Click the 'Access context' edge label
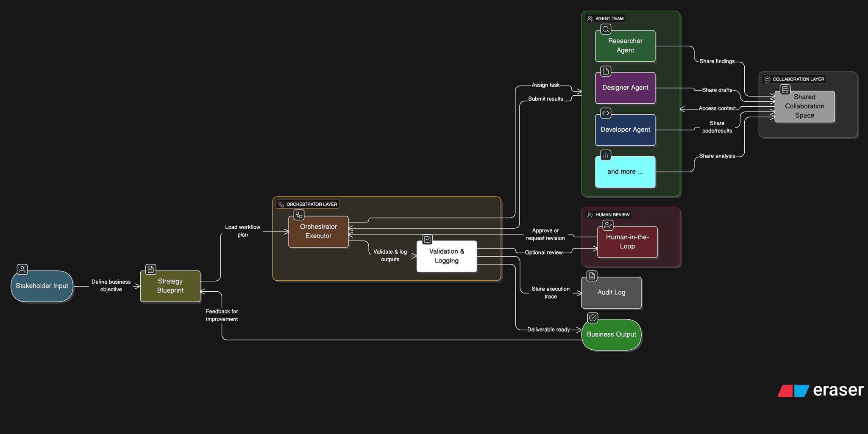Screen dimensions: 868x434 717,108
